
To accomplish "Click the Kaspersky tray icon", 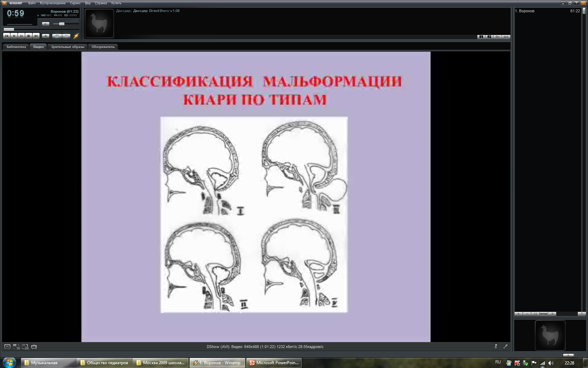I will point(517,363).
